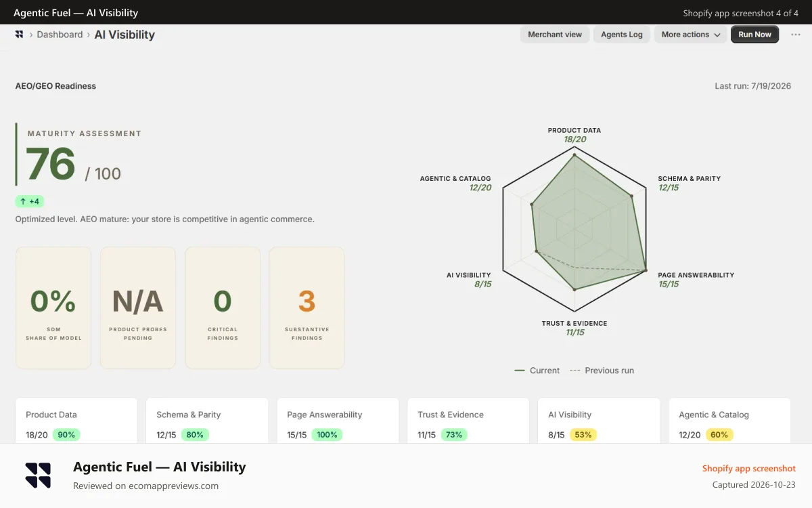Click the maturity score 76
Viewport: 812px width, 508px height.
[51, 164]
